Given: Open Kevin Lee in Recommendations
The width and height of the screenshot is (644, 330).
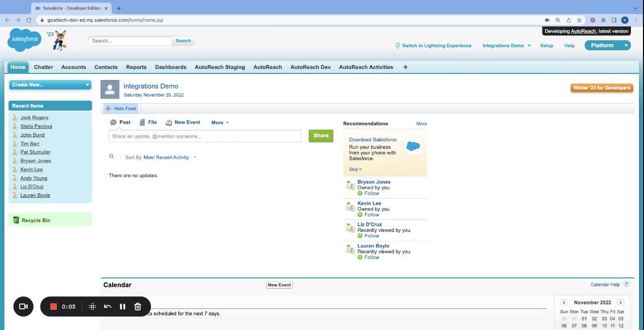Looking at the screenshot, I should tap(369, 203).
